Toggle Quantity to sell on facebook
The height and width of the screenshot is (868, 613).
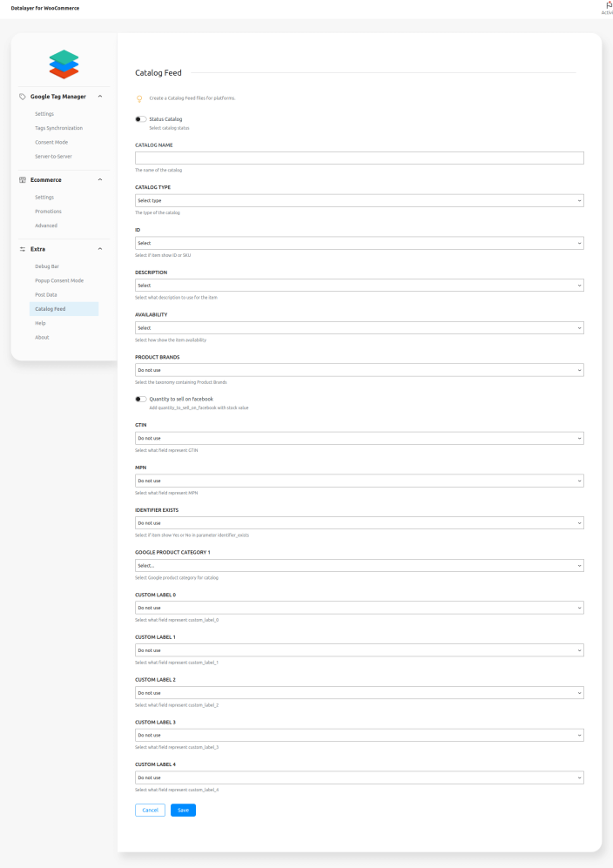[x=141, y=400]
